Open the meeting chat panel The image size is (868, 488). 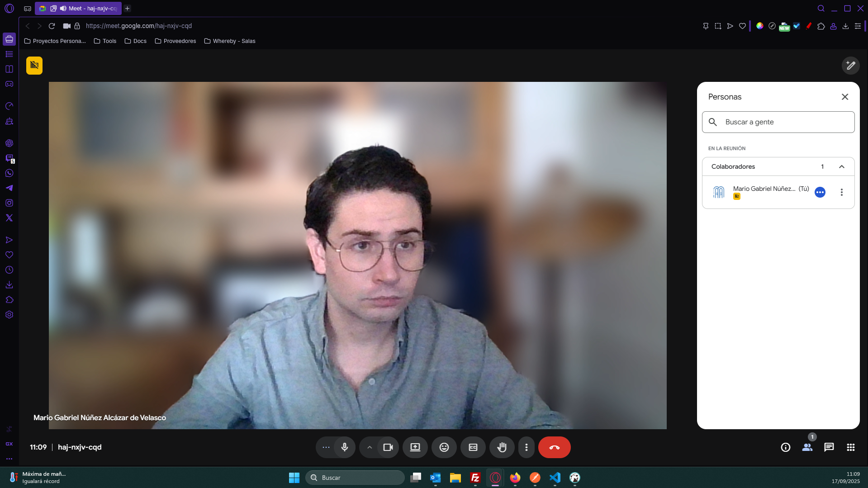coord(829,447)
